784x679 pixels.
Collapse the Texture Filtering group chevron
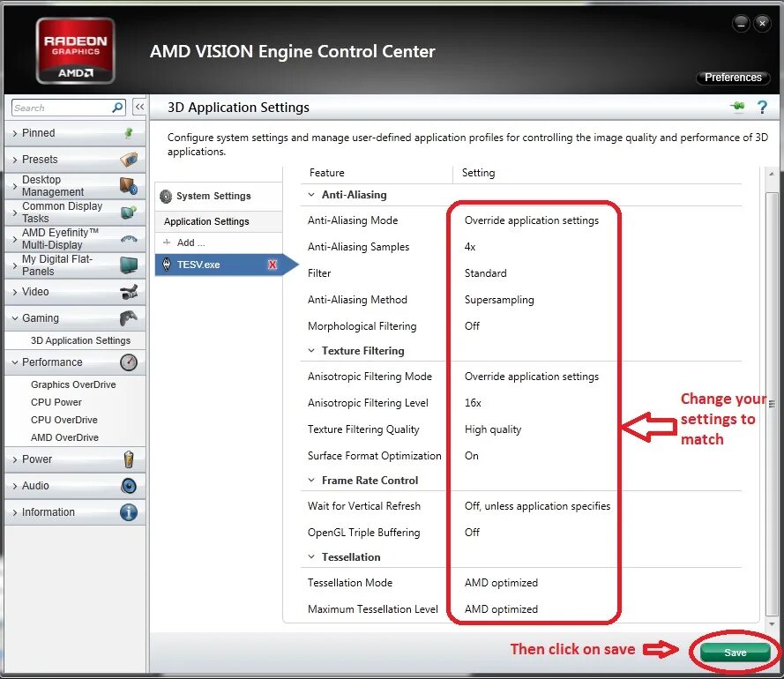311,350
